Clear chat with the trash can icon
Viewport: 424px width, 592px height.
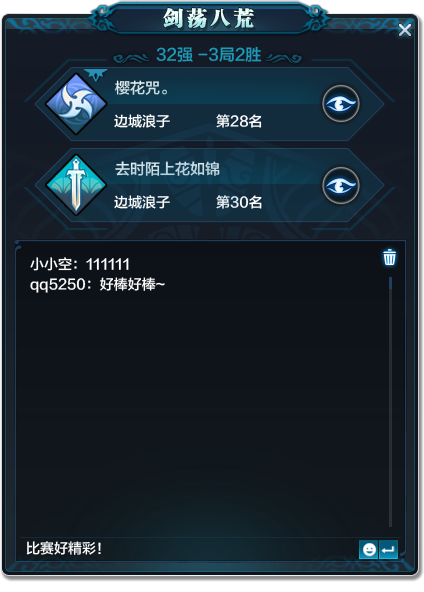(x=389, y=257)
